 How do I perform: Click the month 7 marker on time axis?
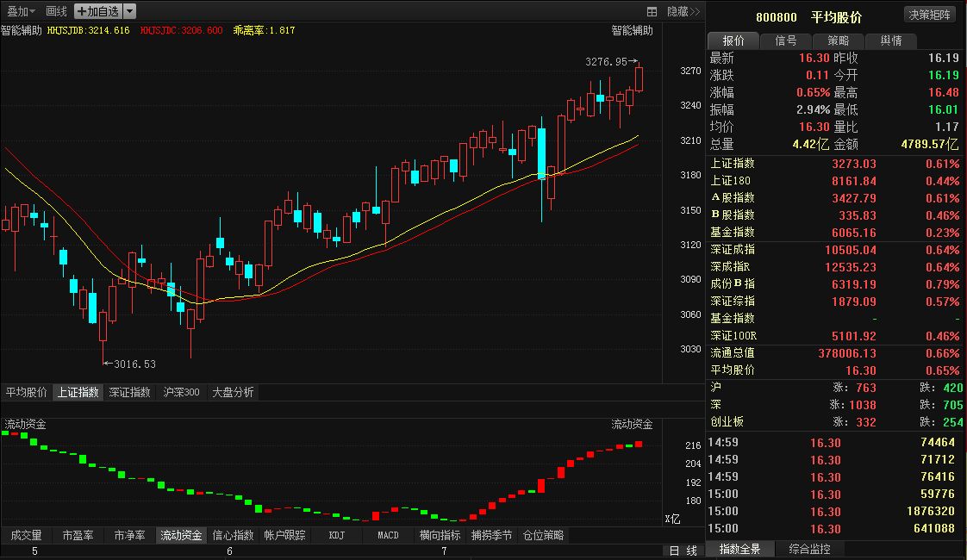click(444, 551)
